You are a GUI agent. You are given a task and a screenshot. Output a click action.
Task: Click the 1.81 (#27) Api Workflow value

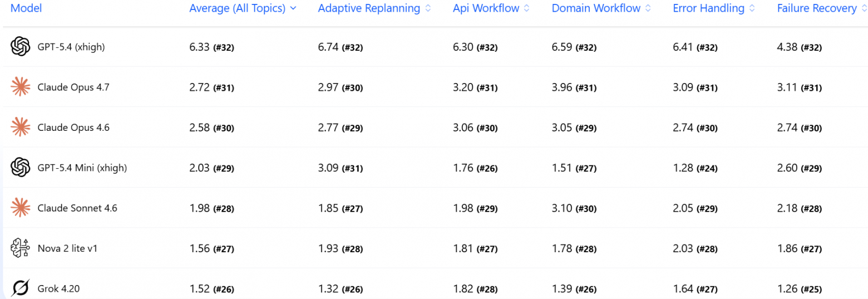[x=475, y=248]
